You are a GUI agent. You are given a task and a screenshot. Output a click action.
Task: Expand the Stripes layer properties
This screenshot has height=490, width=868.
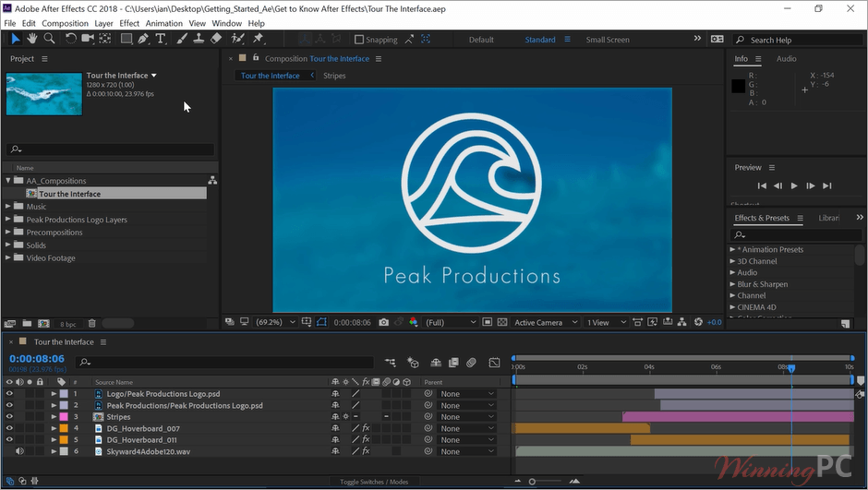click(54, 416)
